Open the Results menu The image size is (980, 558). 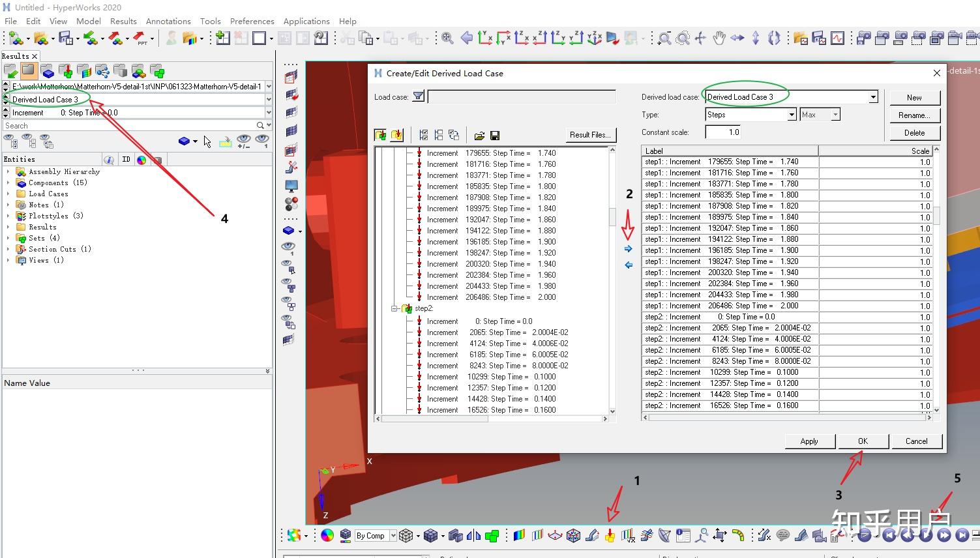click(x=123, y=21)
